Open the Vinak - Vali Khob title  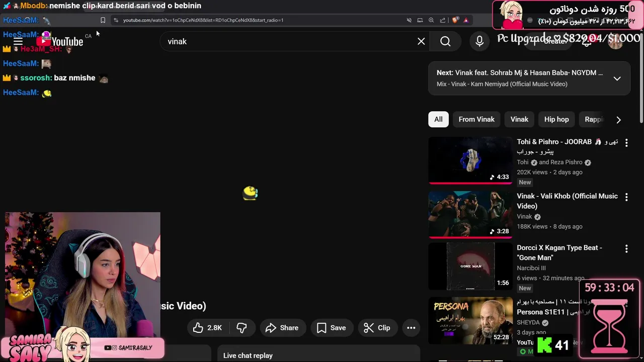point(567,201)
